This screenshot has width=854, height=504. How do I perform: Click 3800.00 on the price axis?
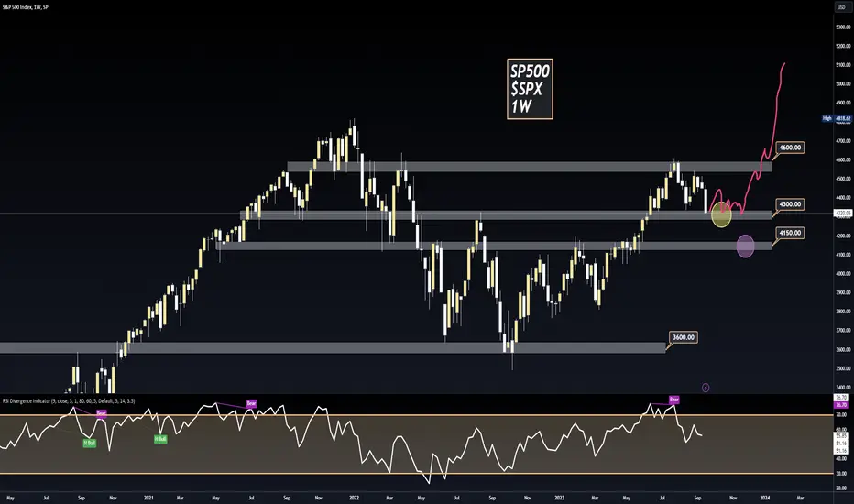tap(843, 312)
